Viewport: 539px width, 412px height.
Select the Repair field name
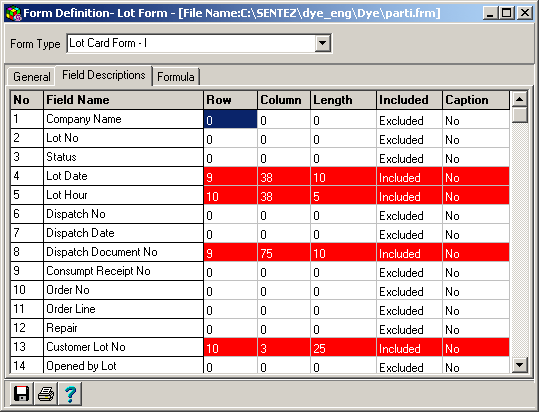tap(123, 328)
